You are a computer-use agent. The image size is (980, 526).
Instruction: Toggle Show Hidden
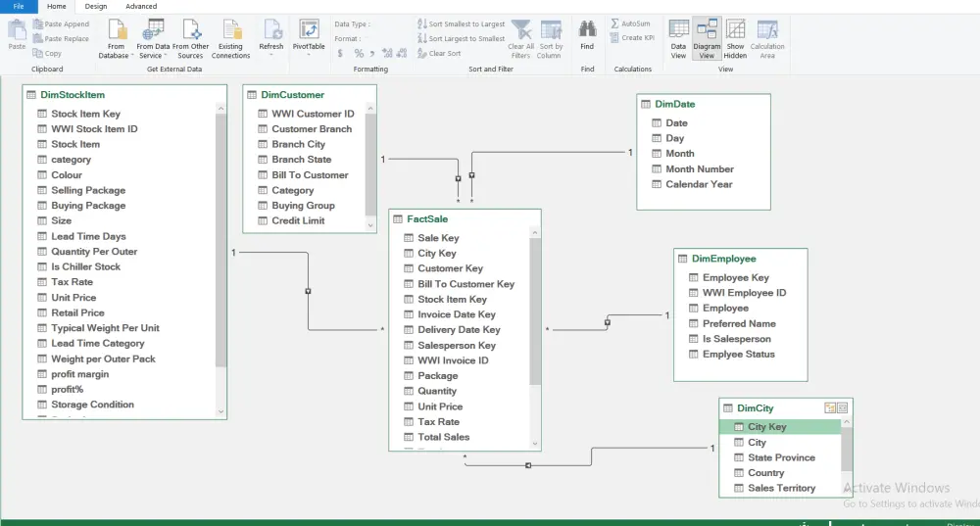[x=735, y=39]
